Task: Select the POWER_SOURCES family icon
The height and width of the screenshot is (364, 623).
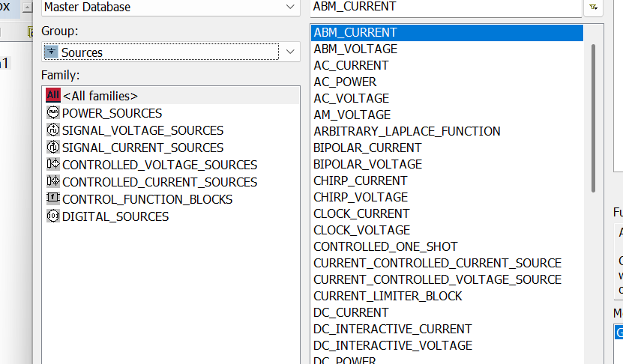Action: 52,113
